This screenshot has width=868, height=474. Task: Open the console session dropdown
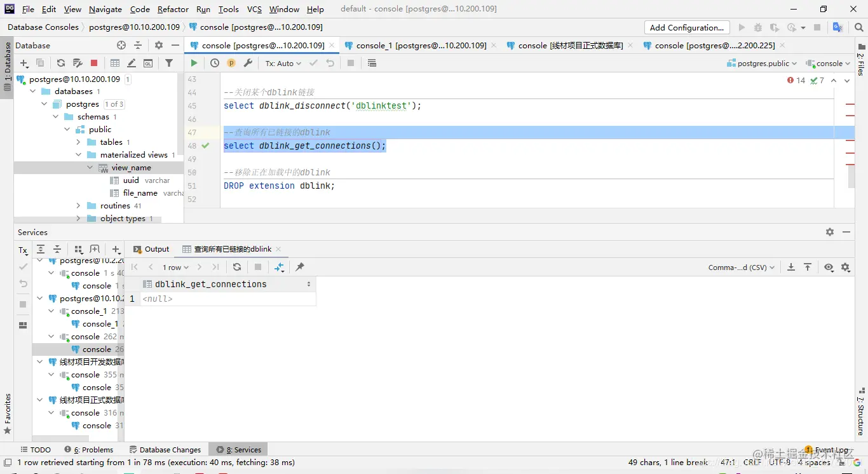tap(828, 63)
